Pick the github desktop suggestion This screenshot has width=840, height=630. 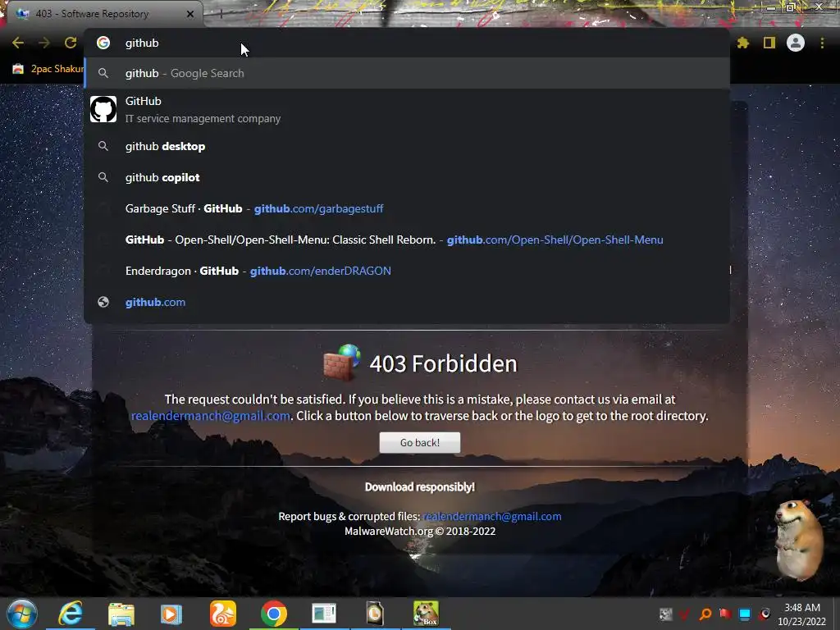click(407, 146)
